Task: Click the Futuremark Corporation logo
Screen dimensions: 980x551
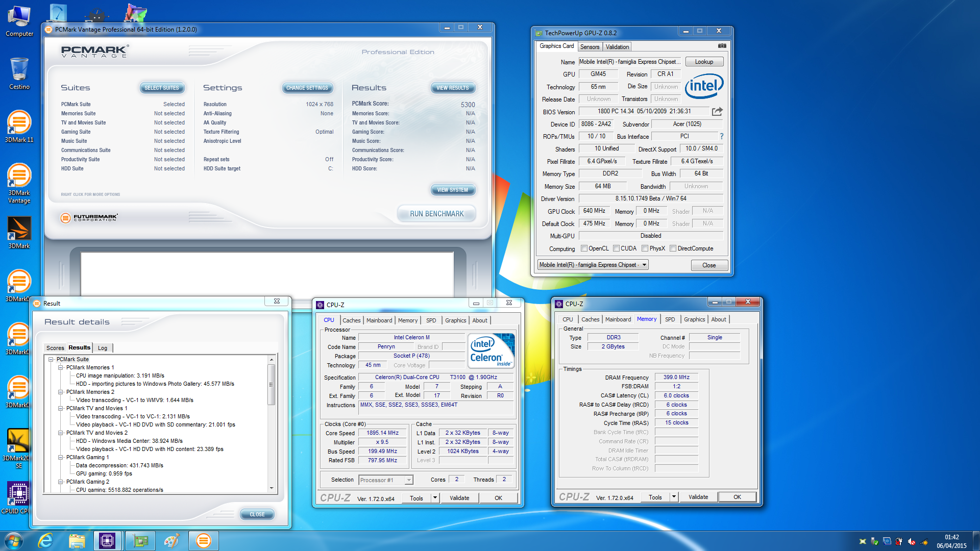Action: click(x=89, y=218)
